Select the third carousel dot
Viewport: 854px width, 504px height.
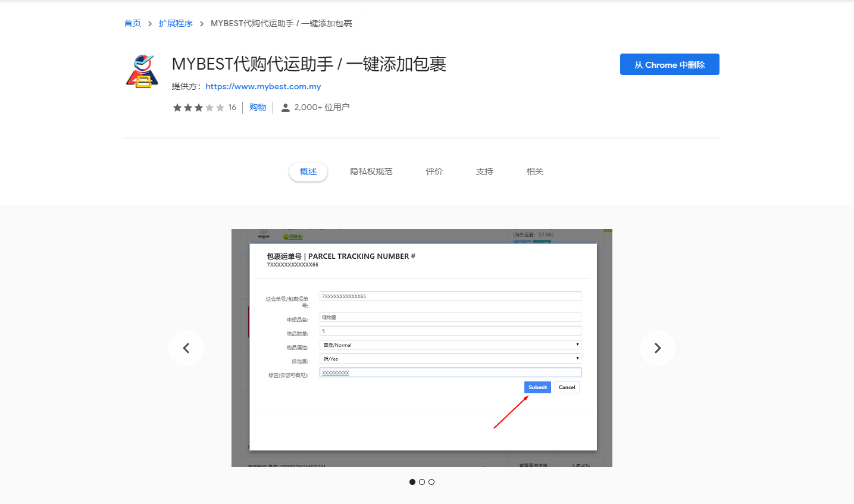click(x=431, y=482)
